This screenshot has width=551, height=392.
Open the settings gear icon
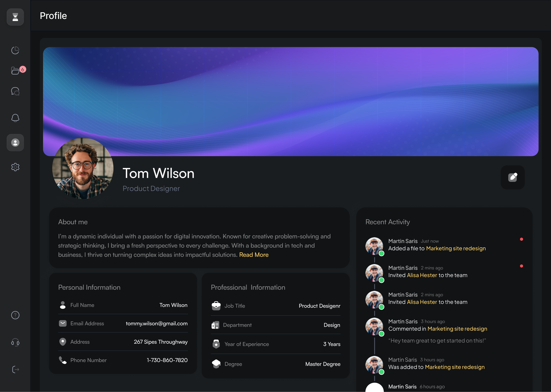click(x=15, y=167)
